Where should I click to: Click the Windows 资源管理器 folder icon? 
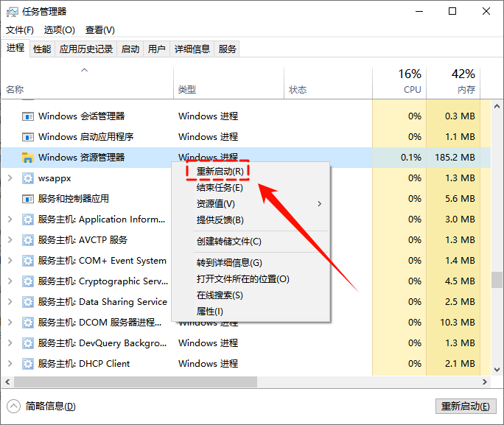[x=28, y=158]
